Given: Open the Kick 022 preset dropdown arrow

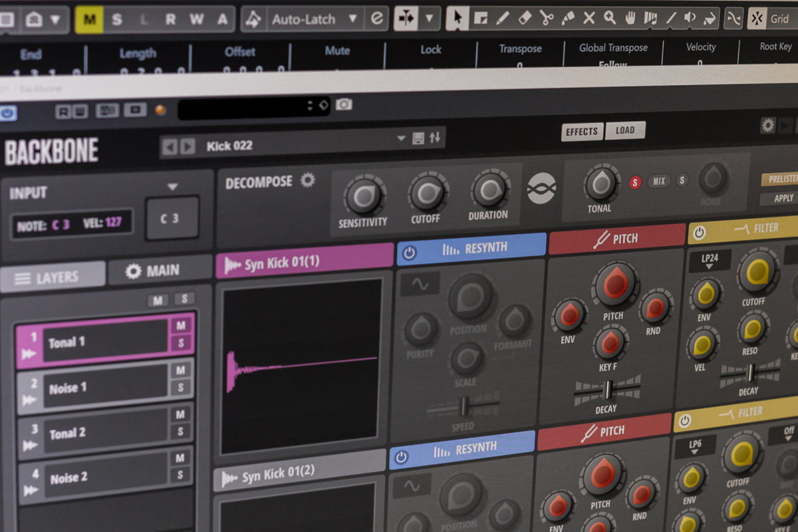Looking at the screenshot, I should coord(401,138).
